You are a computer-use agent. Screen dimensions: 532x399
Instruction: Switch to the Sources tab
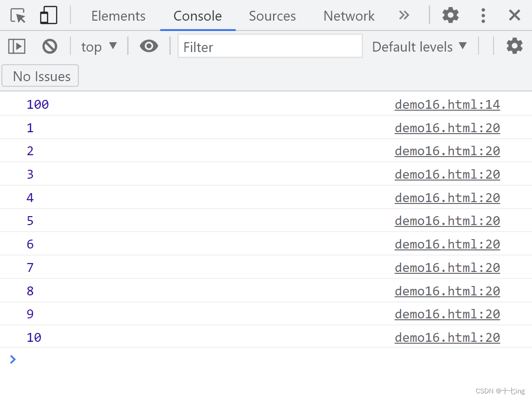click(272, 16)
